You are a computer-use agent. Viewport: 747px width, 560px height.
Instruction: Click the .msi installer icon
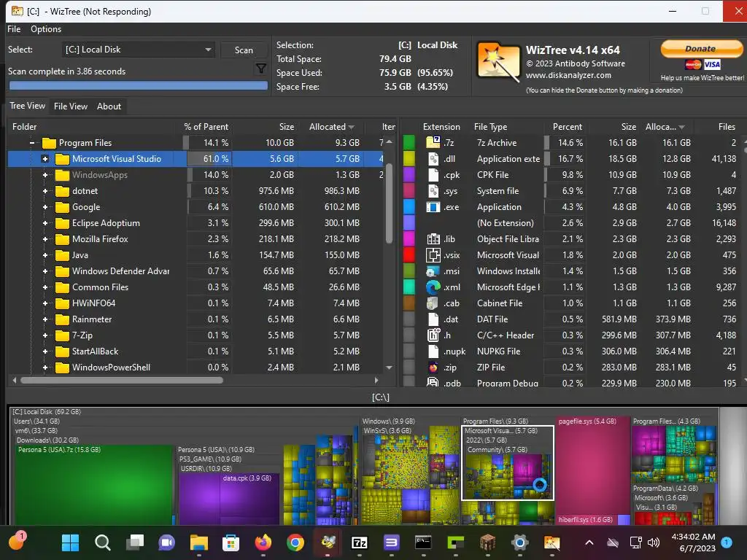[x=433, y=271]
